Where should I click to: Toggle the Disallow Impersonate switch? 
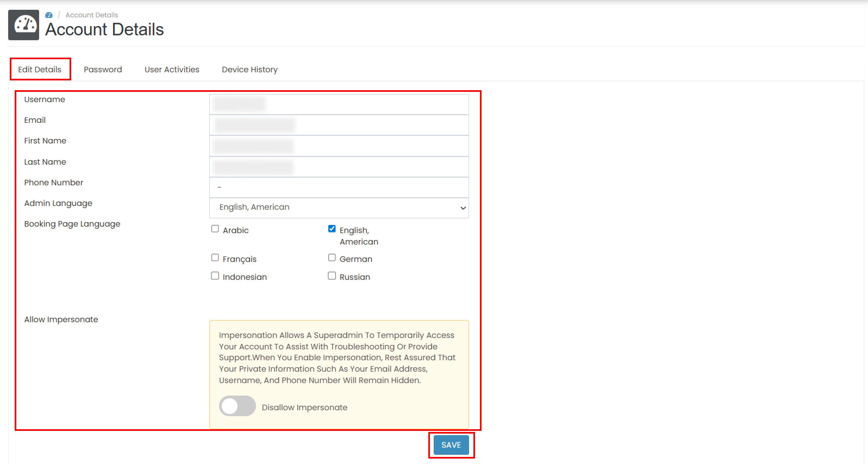(237, 406)
